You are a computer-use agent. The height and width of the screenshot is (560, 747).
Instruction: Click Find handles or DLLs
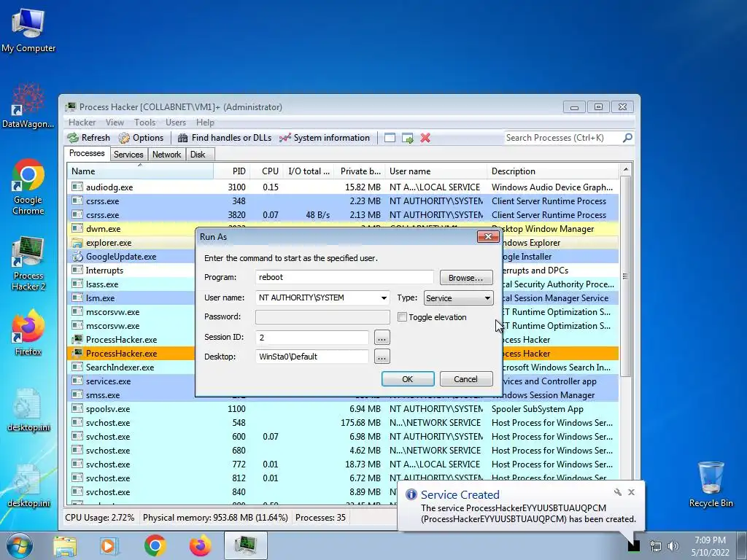pyautogui.click(x=225, y=138)
